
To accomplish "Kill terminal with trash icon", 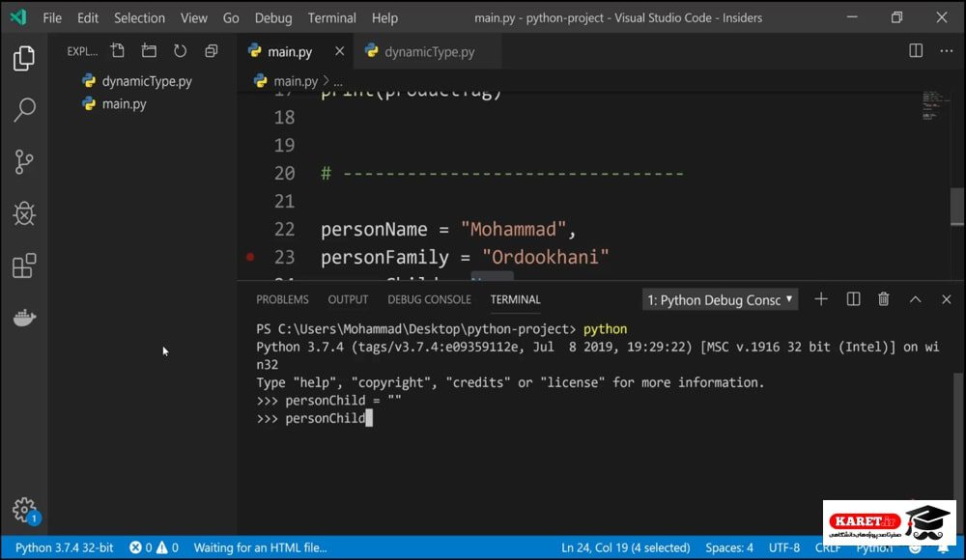I will click(x=884, y=299).
